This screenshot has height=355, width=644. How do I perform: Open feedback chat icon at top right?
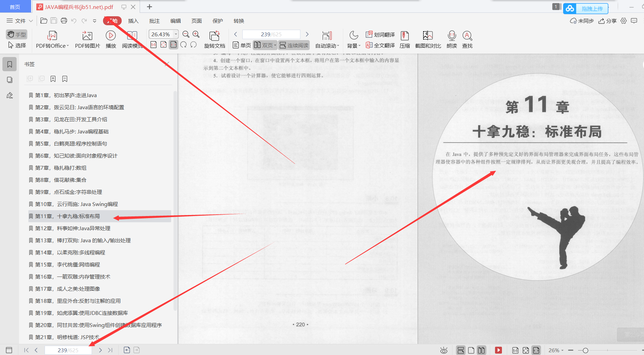pyautogui.click(x=634, y=21)
